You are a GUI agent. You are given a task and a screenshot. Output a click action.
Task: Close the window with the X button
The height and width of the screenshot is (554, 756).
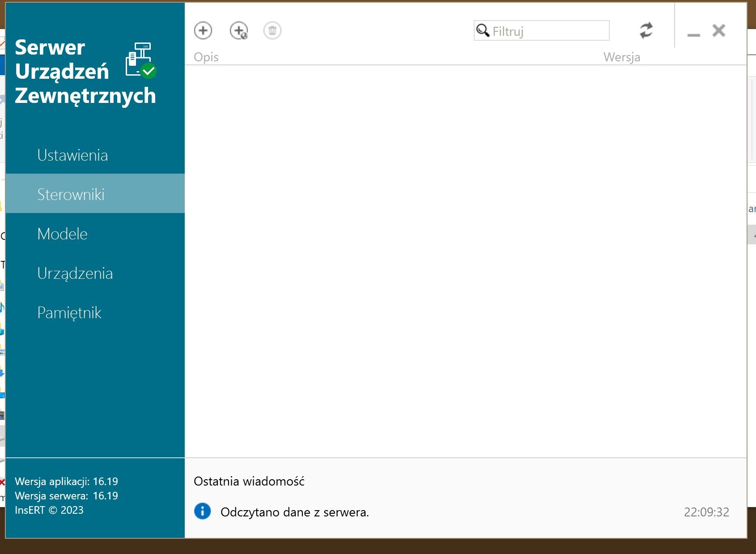pyautogui.click(x=719, y=31)
